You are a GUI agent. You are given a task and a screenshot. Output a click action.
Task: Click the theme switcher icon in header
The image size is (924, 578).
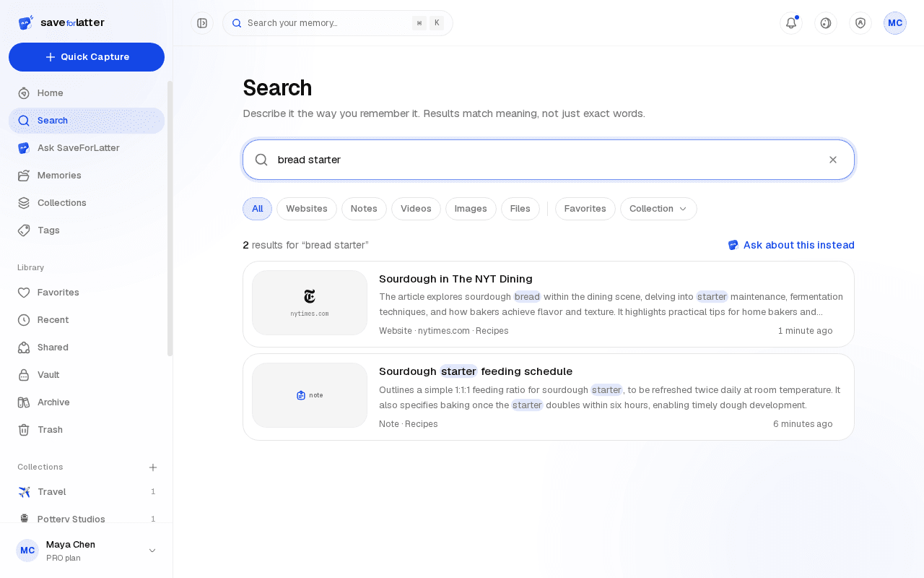(826, 23)
